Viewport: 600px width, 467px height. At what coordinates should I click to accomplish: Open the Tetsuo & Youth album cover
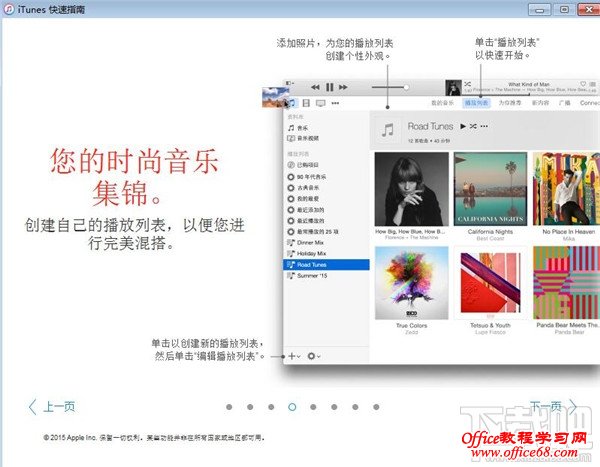tap(491, 283)
